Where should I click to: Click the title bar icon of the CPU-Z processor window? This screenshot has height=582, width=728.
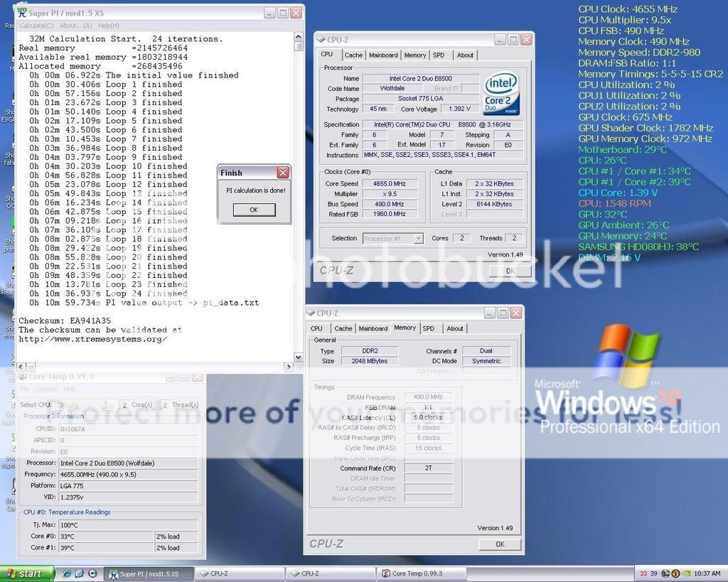pyautogui.click(x=321, y=40)
